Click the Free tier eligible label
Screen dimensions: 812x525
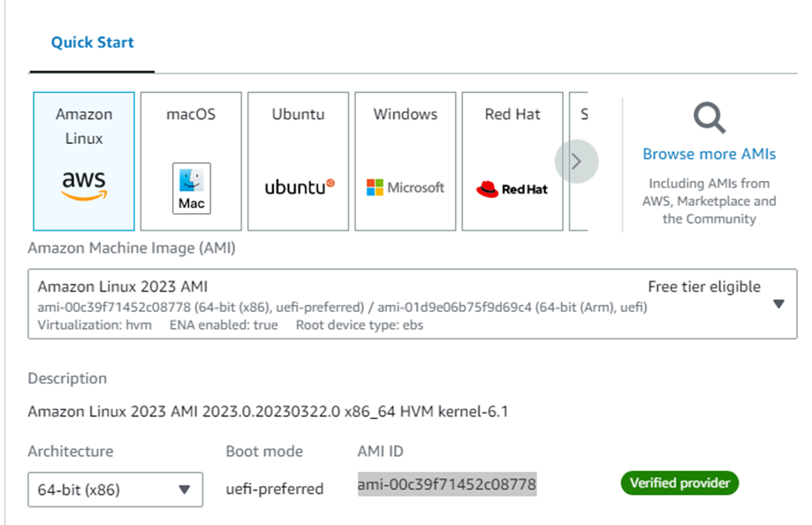pyautogui.click(x=704, y=286)
